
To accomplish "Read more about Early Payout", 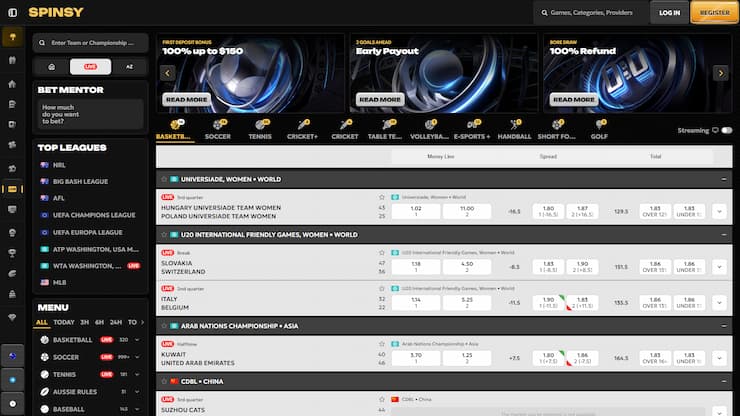I will [380, 100].
